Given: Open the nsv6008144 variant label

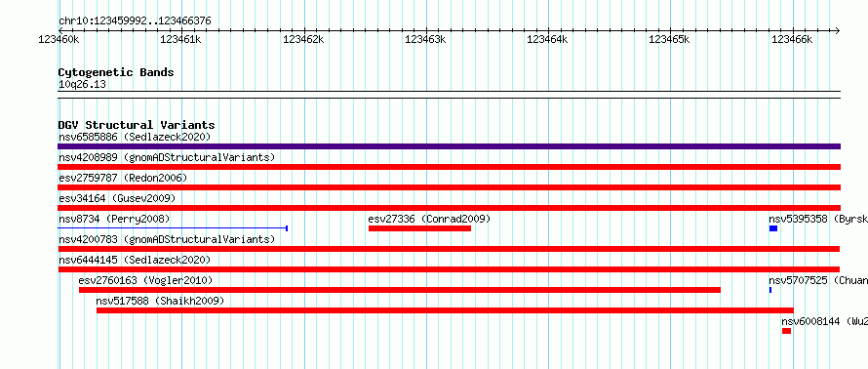Looking at the screenshot, I should (824, 321).
